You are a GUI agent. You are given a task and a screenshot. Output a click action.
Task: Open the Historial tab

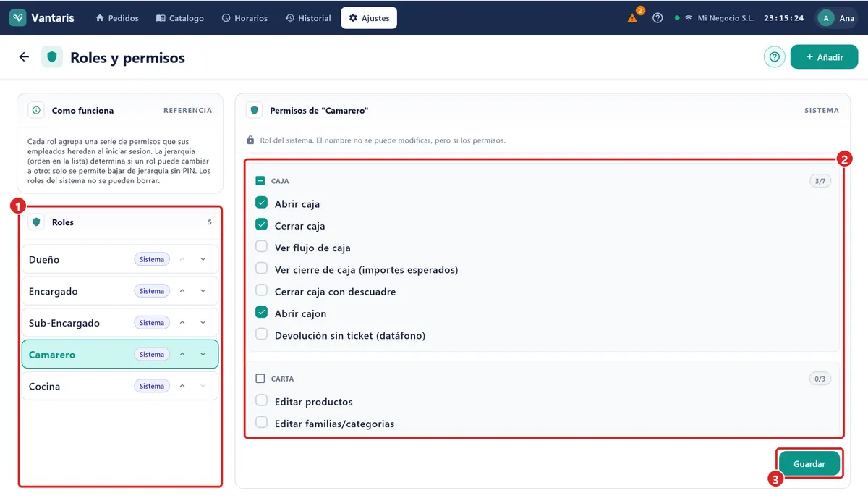(308, 18)
